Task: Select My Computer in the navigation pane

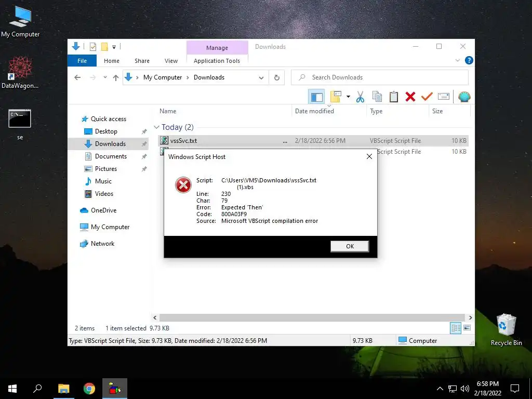Action: click(x=110, y=227)
